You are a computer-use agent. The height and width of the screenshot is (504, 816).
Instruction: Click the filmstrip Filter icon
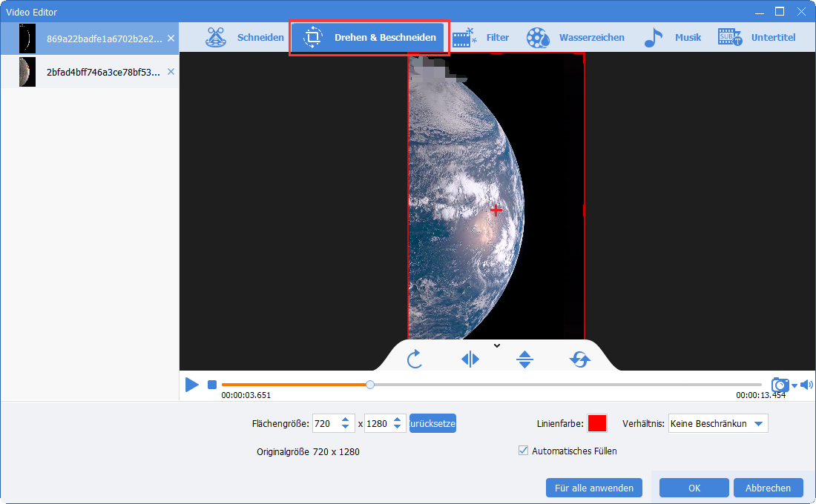click(x=464, y=38)
